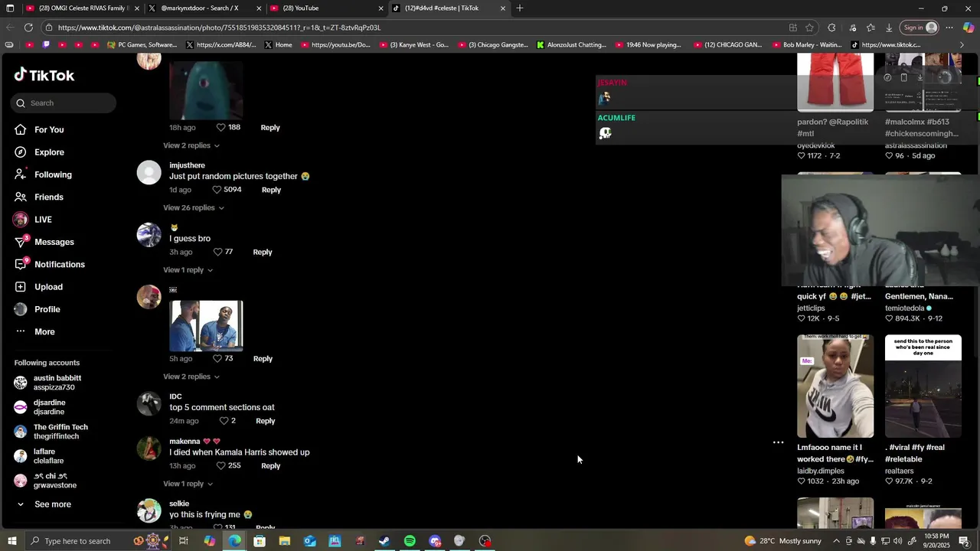The width and height of the screenshot is (980, 551).
Task: Reply to makenna's comment
Action: (x=270, y=465)
